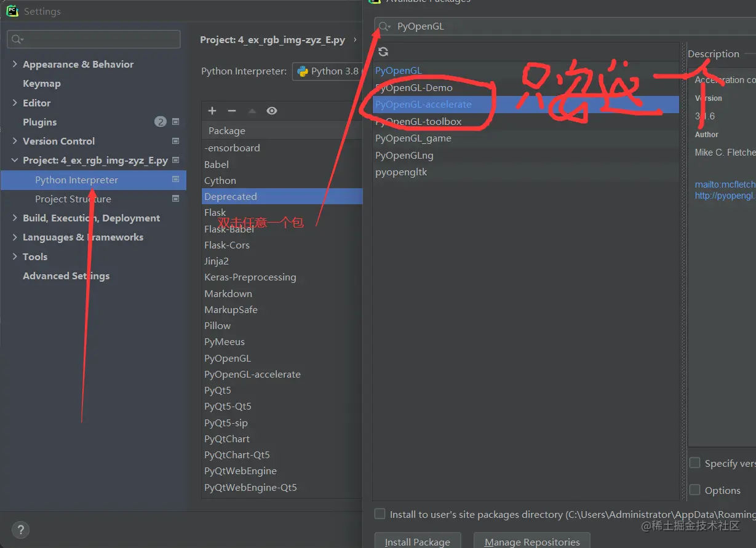Click the project-level icon beside Version Control
The image size is (756, 548).
pyautogui.click(x=175, y=141)
